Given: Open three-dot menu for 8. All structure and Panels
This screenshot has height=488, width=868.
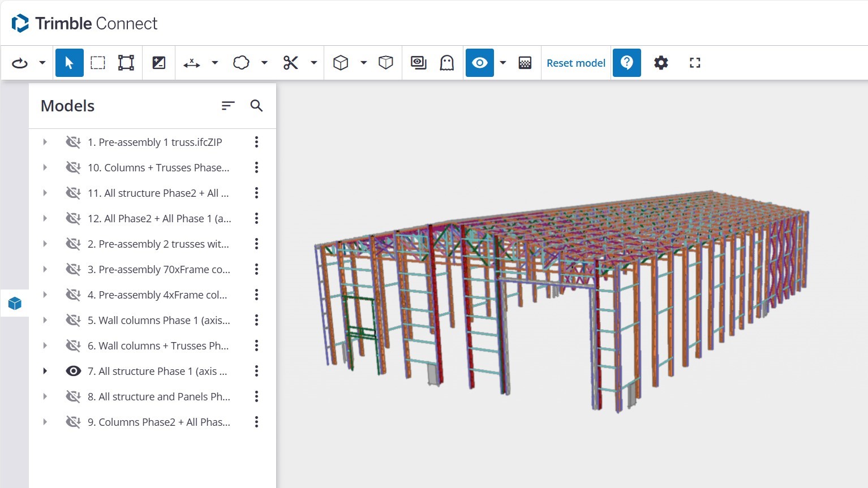Looking at the screenshot, I should (256, 396).
